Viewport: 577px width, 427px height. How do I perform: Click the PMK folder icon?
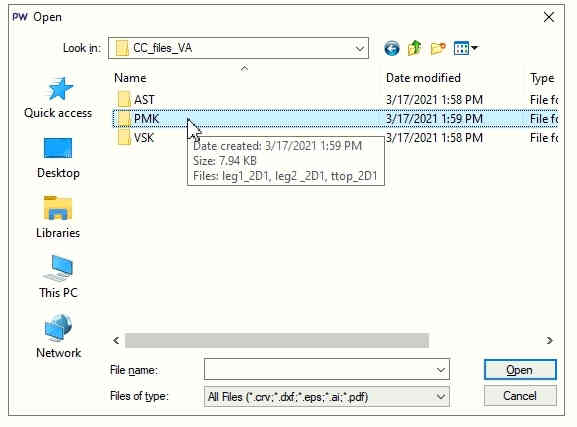tap(124, 119)
